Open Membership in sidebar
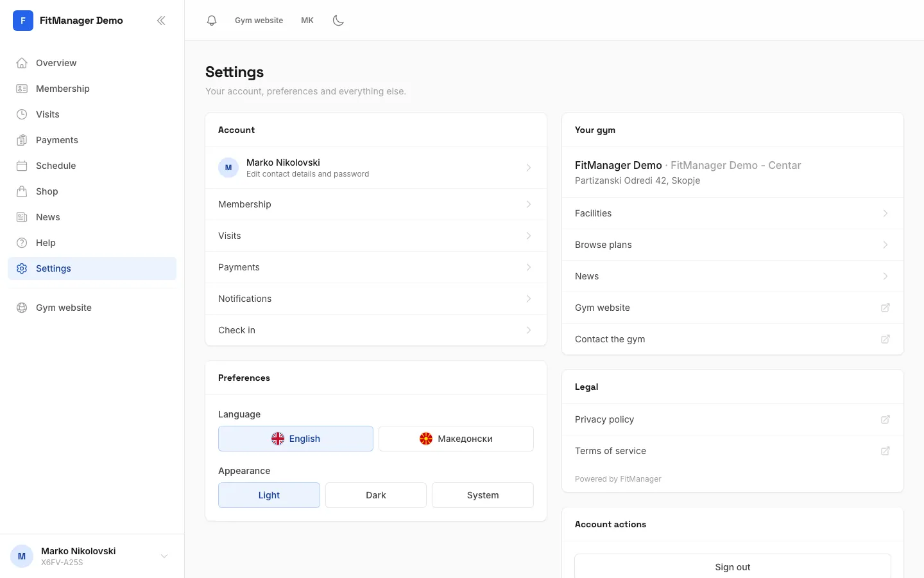Viewport: 924px width, 578px height. (92, 89)
